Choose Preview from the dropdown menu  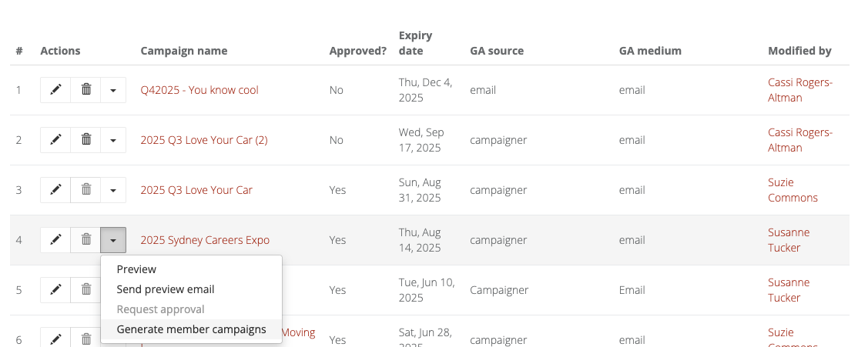click(x=136, y=269)
